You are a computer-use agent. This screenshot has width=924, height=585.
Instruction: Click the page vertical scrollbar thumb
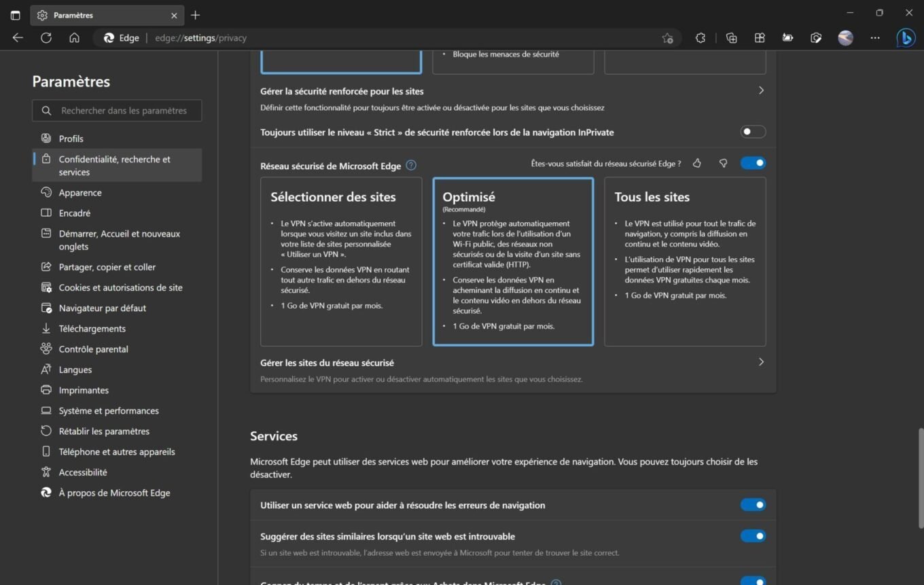click(921, 478)
